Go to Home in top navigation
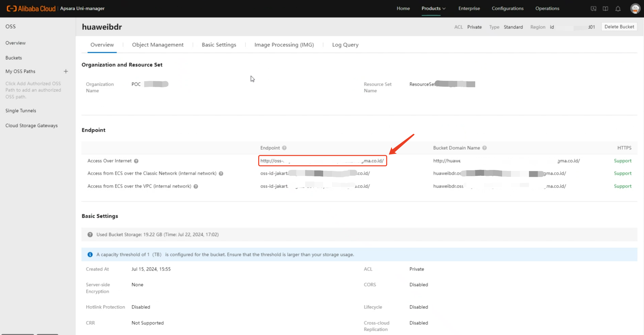Image resolution: width=644 pixels, height=335 pixels. pos(403,9)
